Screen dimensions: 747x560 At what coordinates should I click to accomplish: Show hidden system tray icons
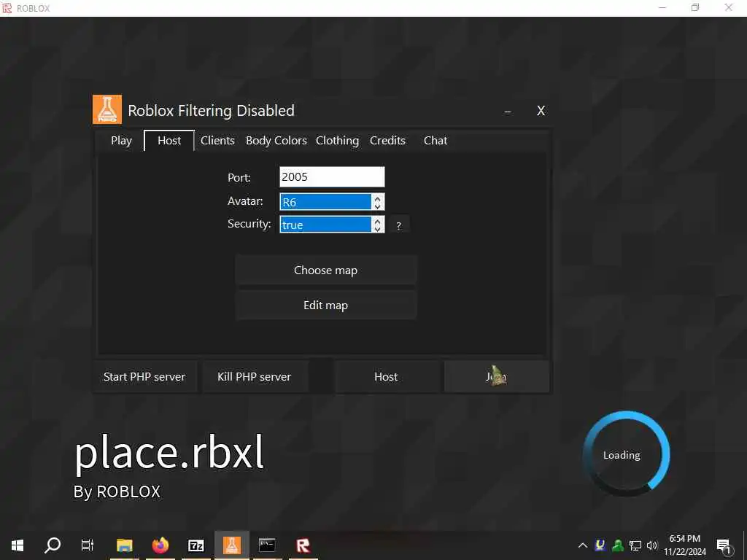(583, 545)
